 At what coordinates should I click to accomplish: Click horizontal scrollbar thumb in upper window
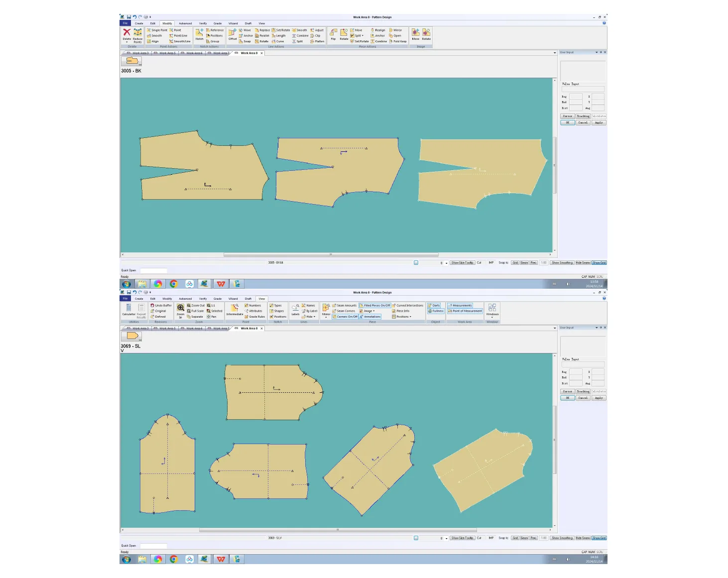tap(331, 254)
